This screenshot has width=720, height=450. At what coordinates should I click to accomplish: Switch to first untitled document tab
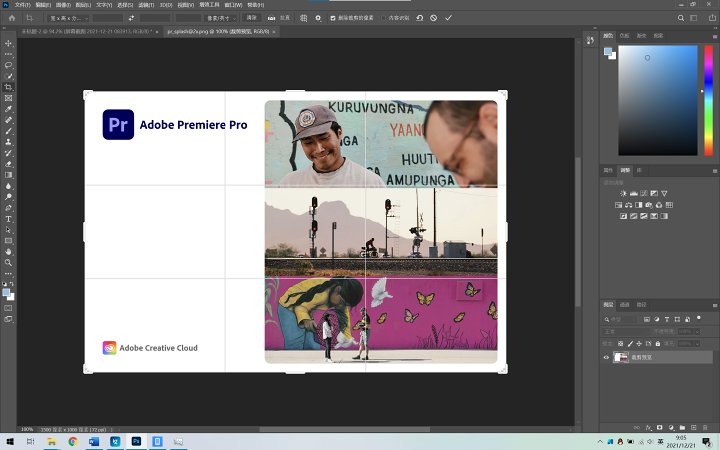click(x=86, y=32)
